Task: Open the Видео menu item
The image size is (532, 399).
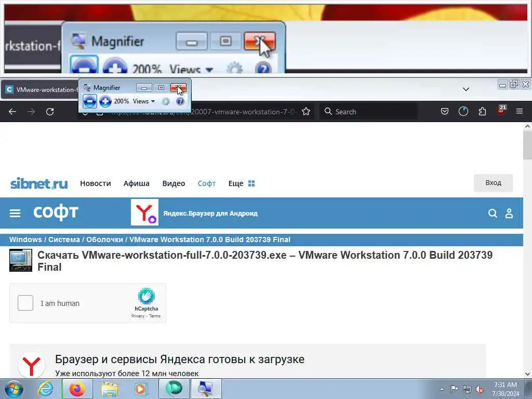Action: [174, 183]
